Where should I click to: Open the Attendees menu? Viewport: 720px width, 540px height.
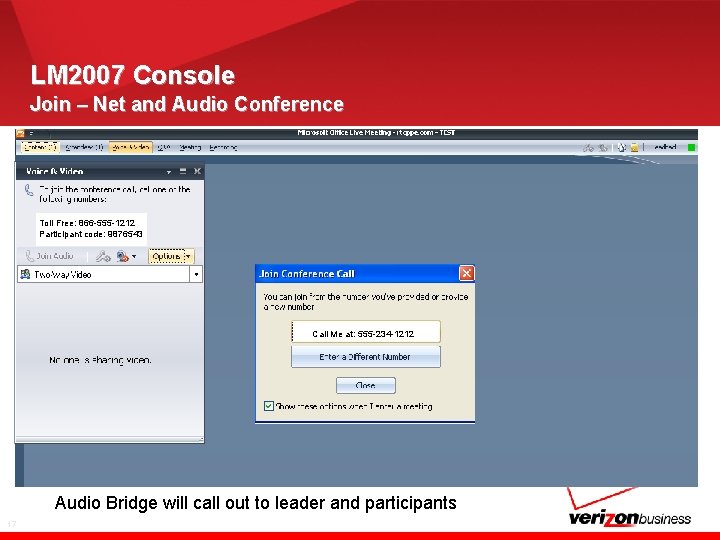coord(84,147)
